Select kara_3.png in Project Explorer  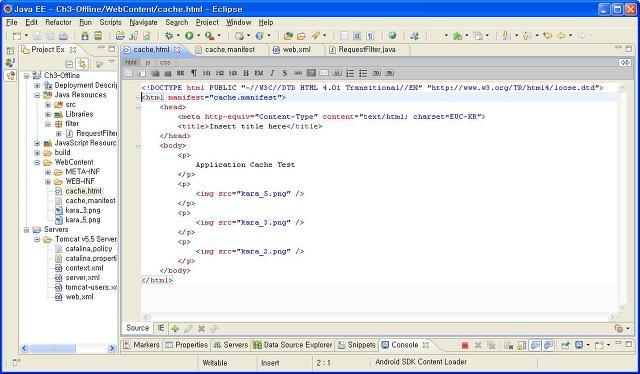click(x=83, y=210)
